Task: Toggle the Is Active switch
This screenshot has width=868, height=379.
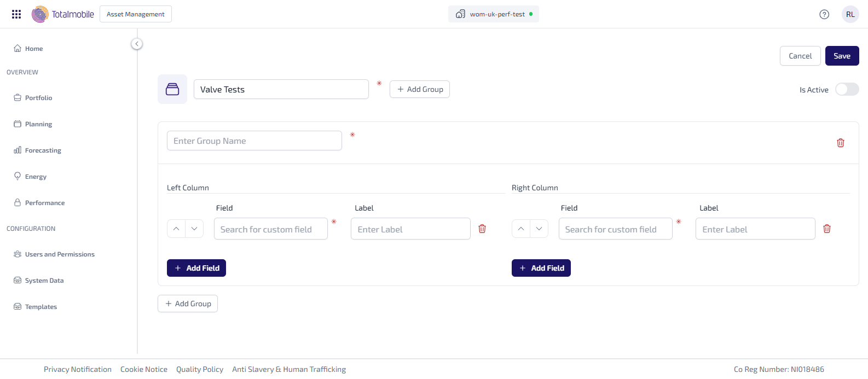Action: click(847, 89)
